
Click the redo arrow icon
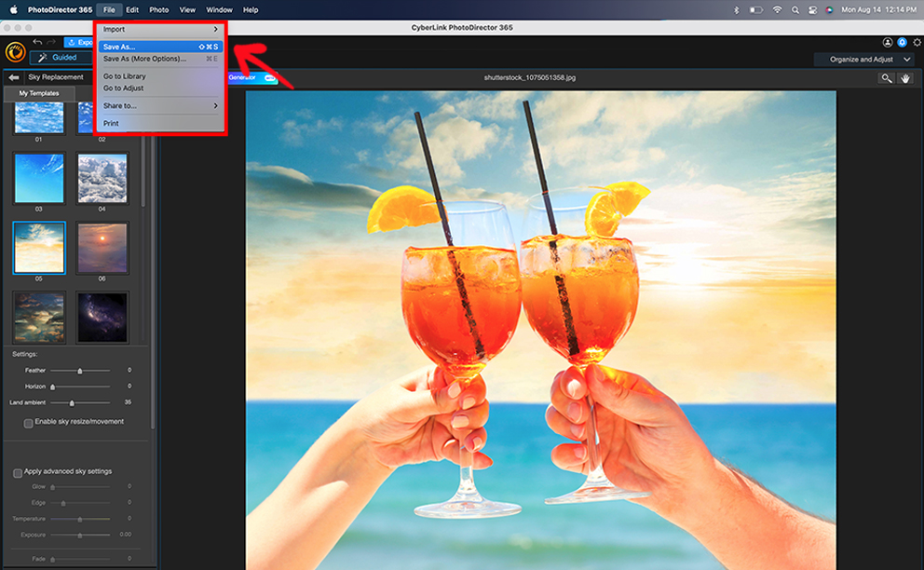click(50, 42)
